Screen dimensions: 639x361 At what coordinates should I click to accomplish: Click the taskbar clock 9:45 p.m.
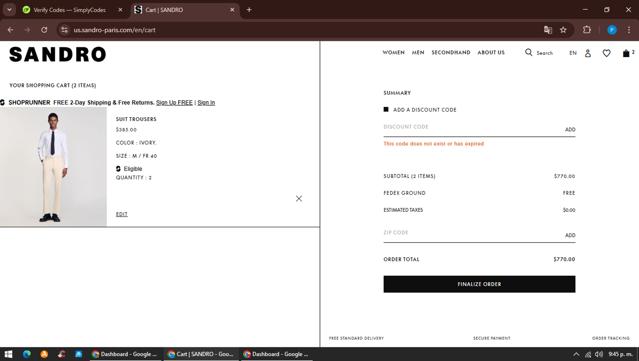[620, 354]
